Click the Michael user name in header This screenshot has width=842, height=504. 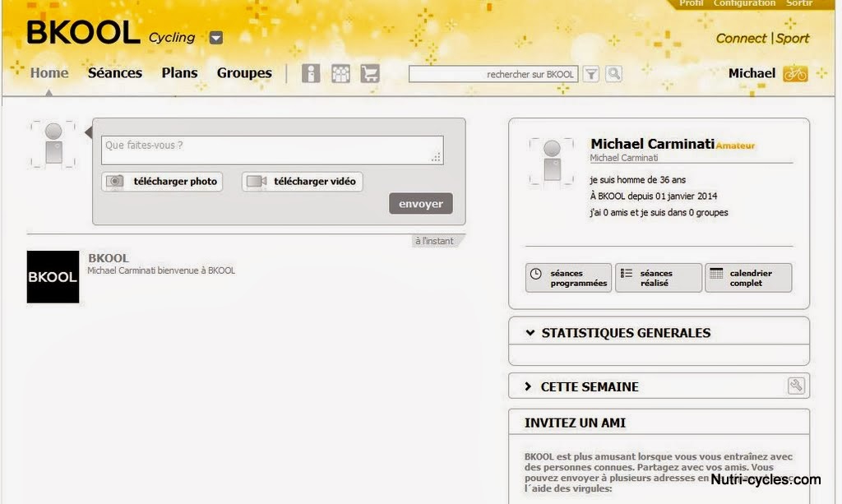[752, 73]
